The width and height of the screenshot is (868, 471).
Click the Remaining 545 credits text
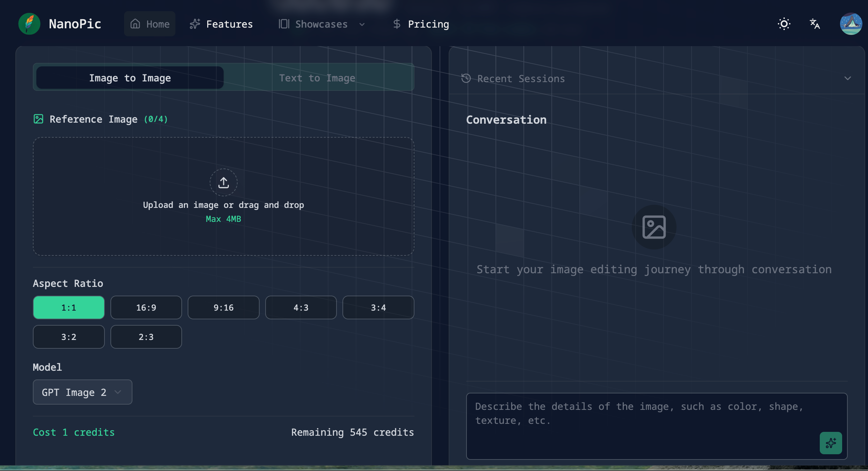coord(353,432)
